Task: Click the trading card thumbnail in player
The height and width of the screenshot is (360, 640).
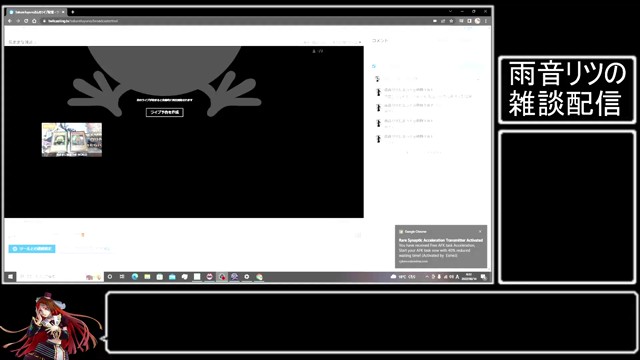Action: 72,140
